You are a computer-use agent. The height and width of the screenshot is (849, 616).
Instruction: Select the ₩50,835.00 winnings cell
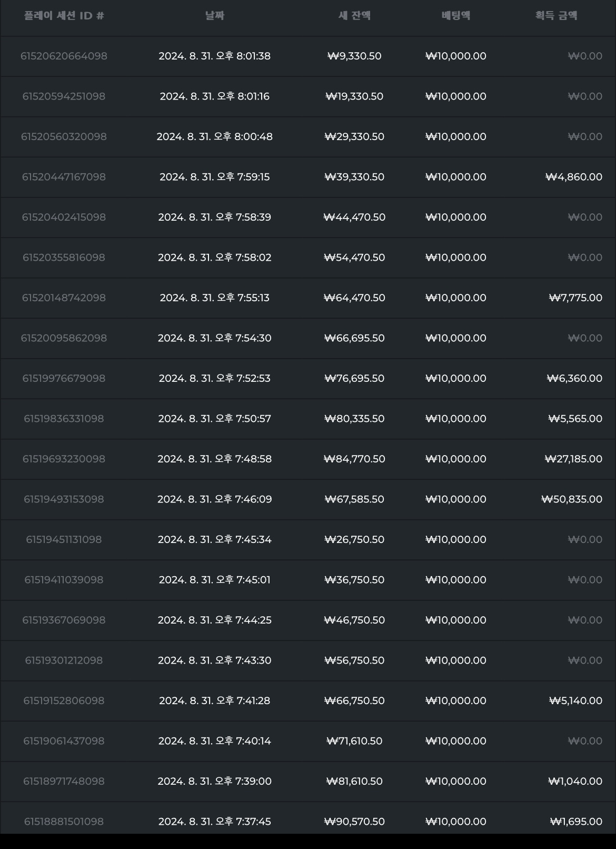572,499
